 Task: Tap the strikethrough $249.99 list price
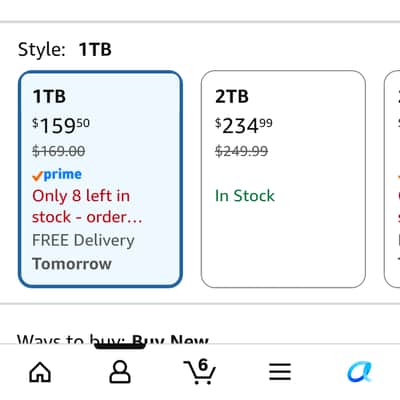pyautogui.click(x=241, y=151)
